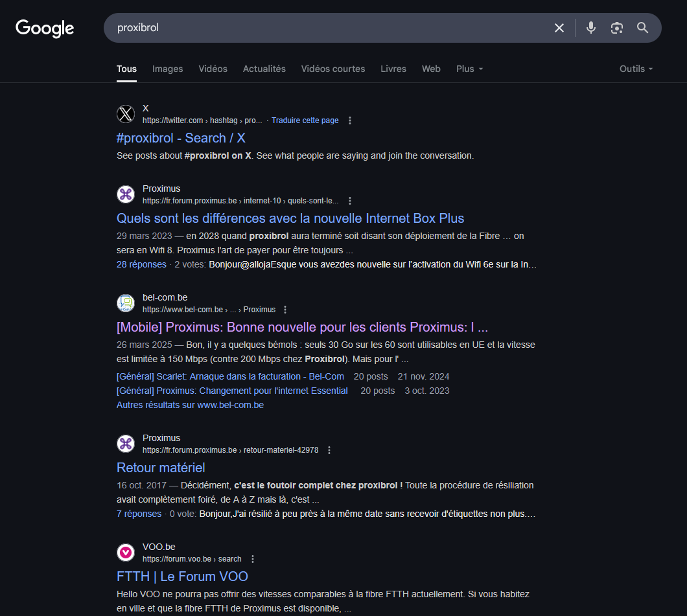
Task: Open the three-dot menu for the twitter.com result
Action: click(x=349, y=120)
